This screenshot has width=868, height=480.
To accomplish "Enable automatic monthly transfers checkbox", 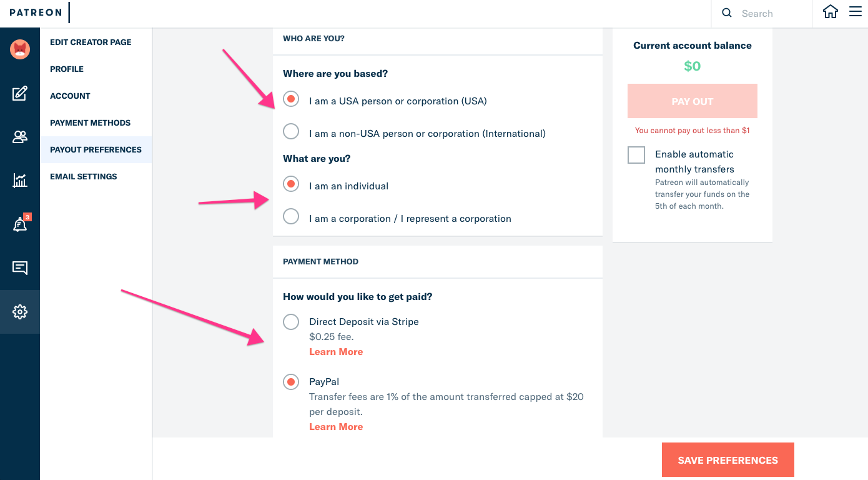I will (636, 155).
